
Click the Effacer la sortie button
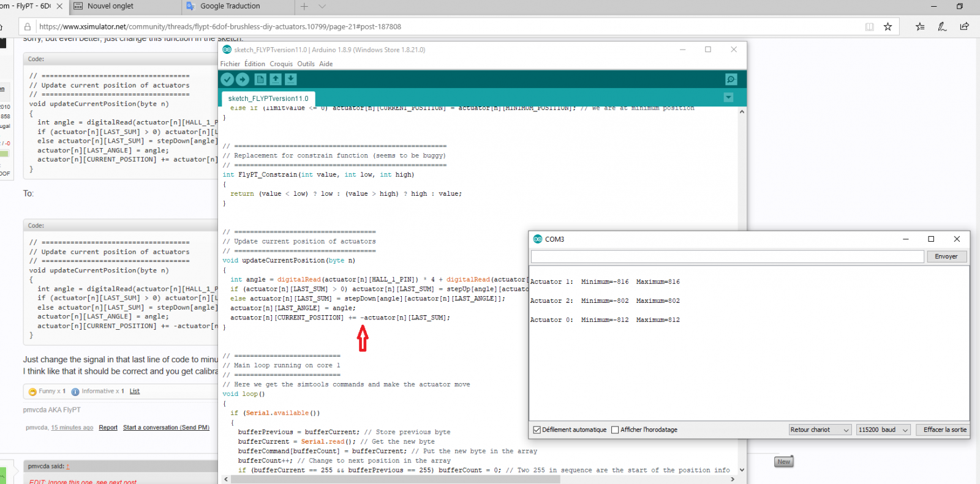(x=944, y=430)
